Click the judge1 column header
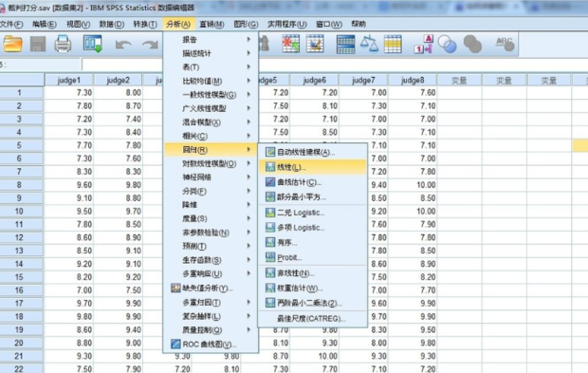 [69, 80]
